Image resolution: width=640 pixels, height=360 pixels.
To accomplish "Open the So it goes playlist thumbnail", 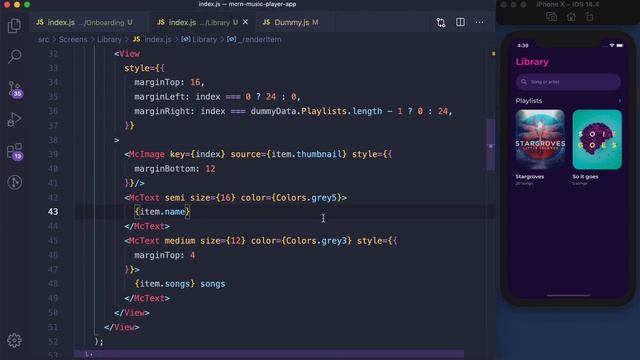I will pyautogui.click(x=597, y=139).
